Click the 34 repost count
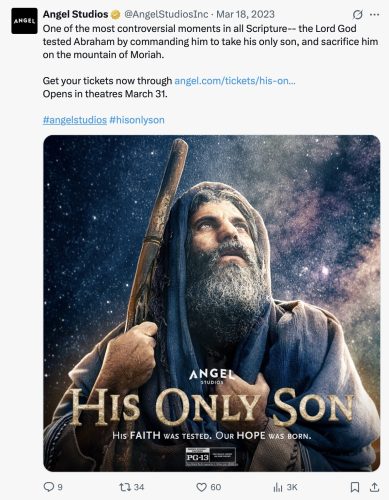The height and width of the screenshot is (500, 389). tap(139, 487)
